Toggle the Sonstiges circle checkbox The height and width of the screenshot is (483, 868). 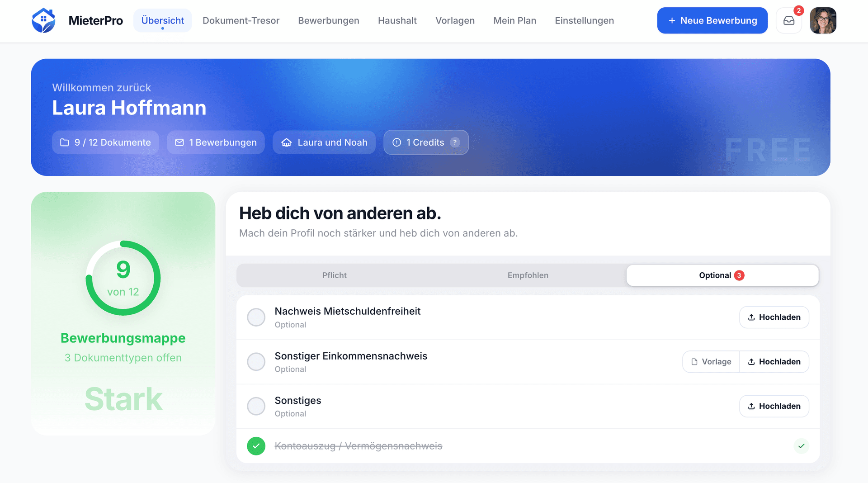(256, 406)
